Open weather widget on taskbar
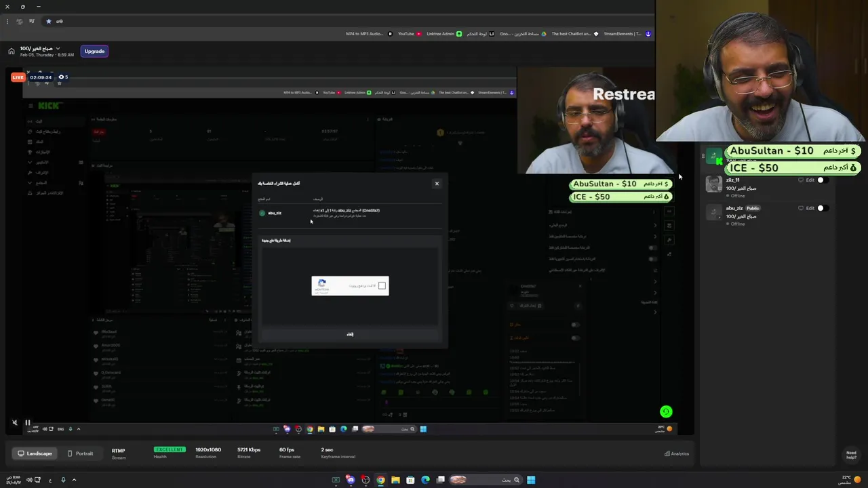Viewport: 868px width, 488px height. point(850,480)
